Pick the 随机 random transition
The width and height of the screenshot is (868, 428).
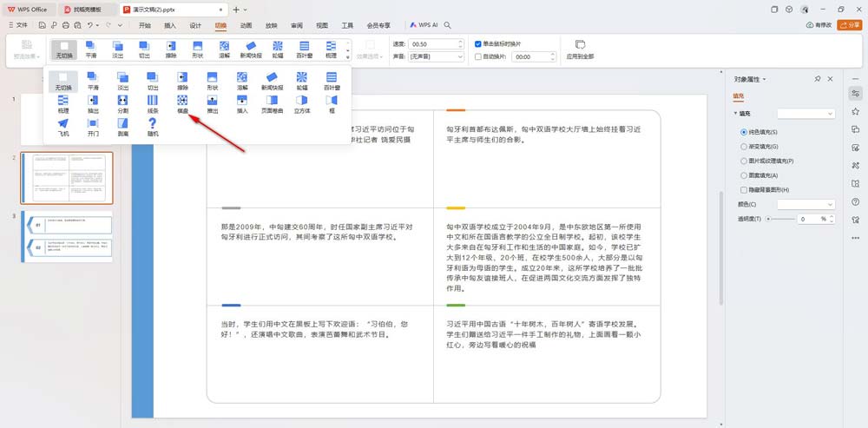[153, 127]
